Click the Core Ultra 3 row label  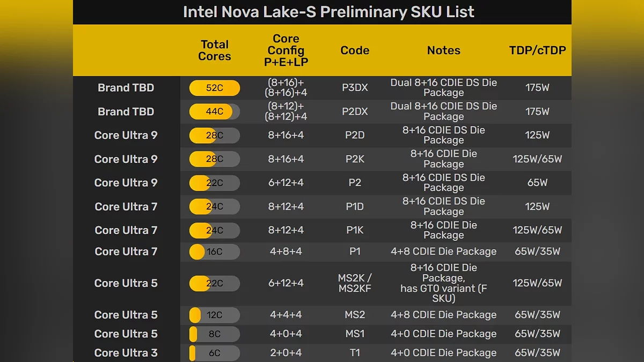pyautogui.click(x=126, y=353)
